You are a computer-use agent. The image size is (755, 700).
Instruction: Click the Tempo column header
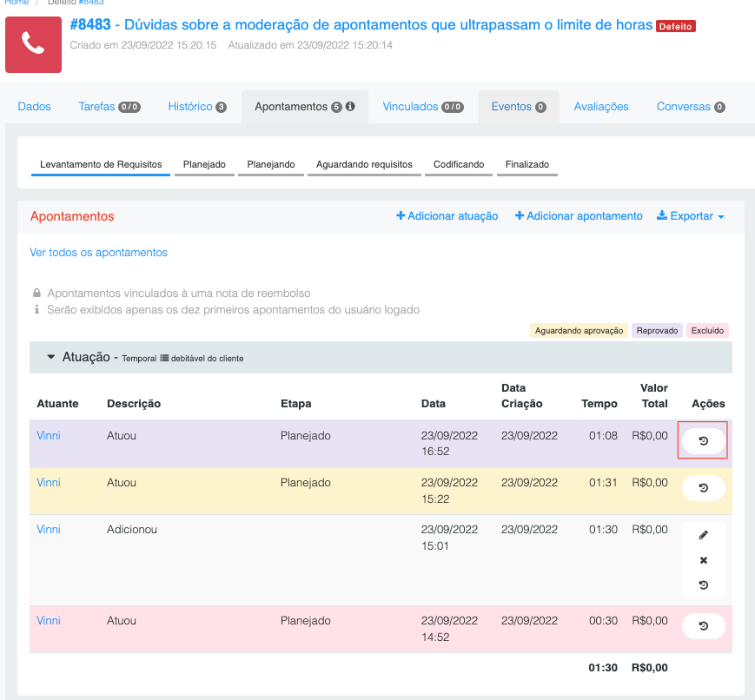[599, 404]
